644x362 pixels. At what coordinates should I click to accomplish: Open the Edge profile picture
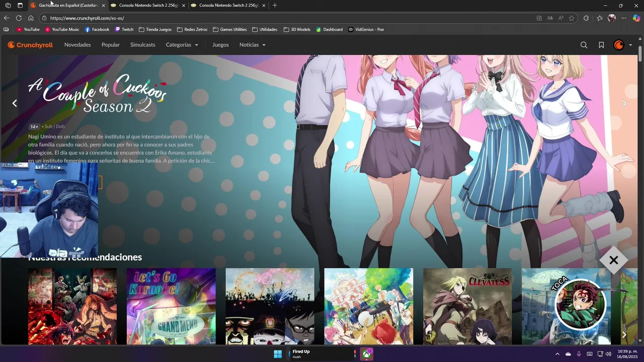(612, 18)
